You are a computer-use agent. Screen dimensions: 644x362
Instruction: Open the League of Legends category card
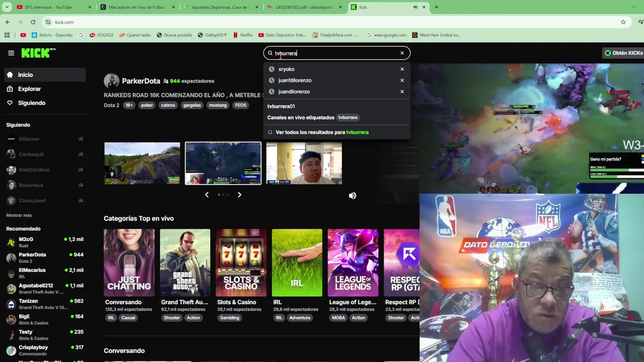pyautogui.click(x=353, y=263)
